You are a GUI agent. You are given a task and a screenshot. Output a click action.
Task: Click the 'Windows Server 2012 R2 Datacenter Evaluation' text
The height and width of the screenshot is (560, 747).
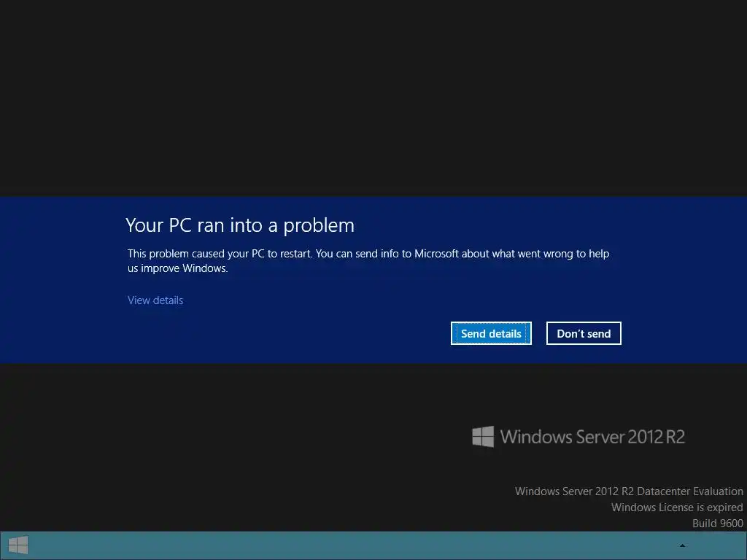coord(629,491)
